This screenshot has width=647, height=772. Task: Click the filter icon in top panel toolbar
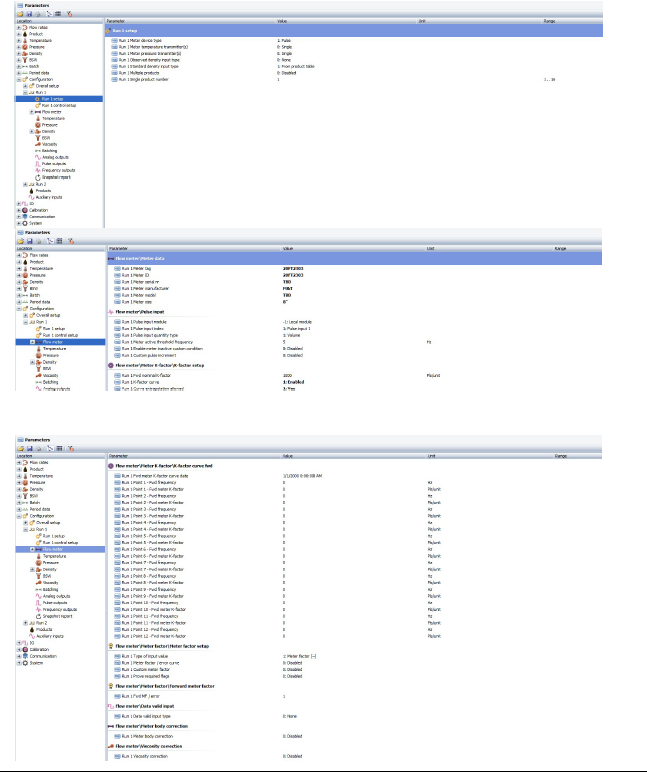coord(69,14)
